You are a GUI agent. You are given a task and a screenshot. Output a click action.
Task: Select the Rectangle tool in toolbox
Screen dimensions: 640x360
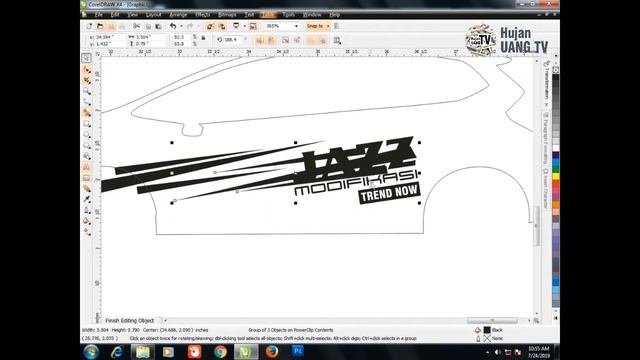[87, 123]
